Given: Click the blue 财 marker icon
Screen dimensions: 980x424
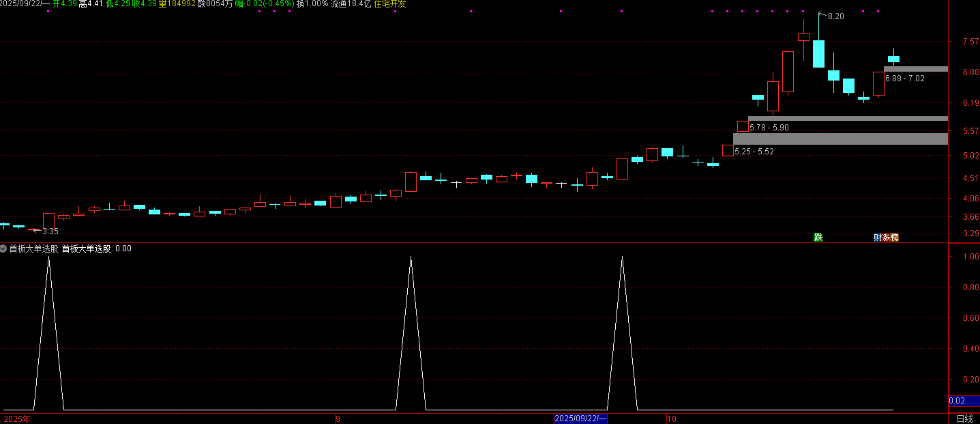Looking at the screenshot, I should [878, 238].
